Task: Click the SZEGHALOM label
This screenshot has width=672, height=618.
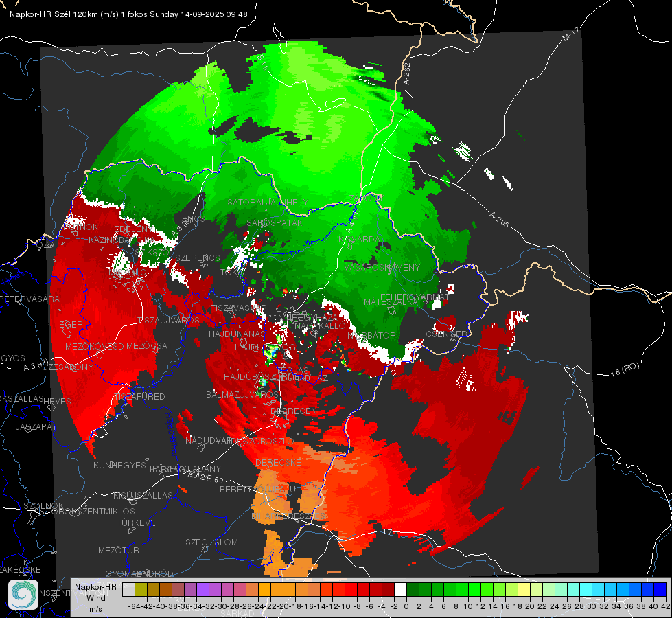Action: point(211,542)
